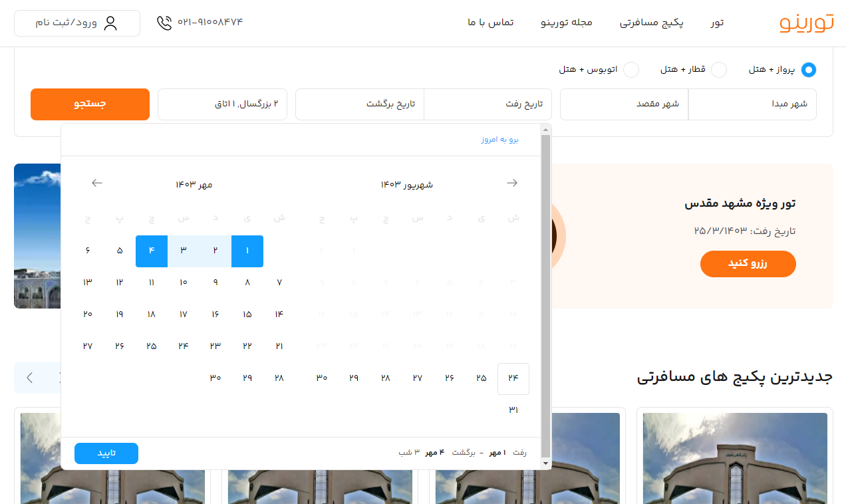
Task: Go to next month with calendar arrow
Action: [97, 183]
